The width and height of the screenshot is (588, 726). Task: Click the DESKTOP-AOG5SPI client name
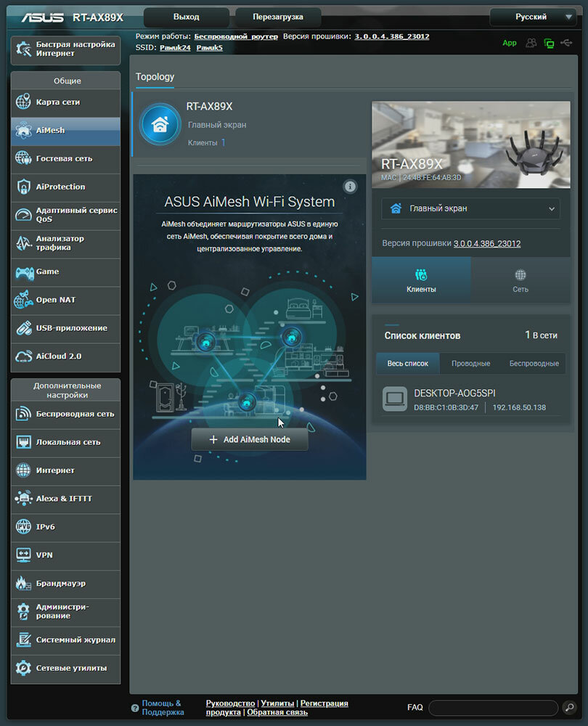coord(454,393)
